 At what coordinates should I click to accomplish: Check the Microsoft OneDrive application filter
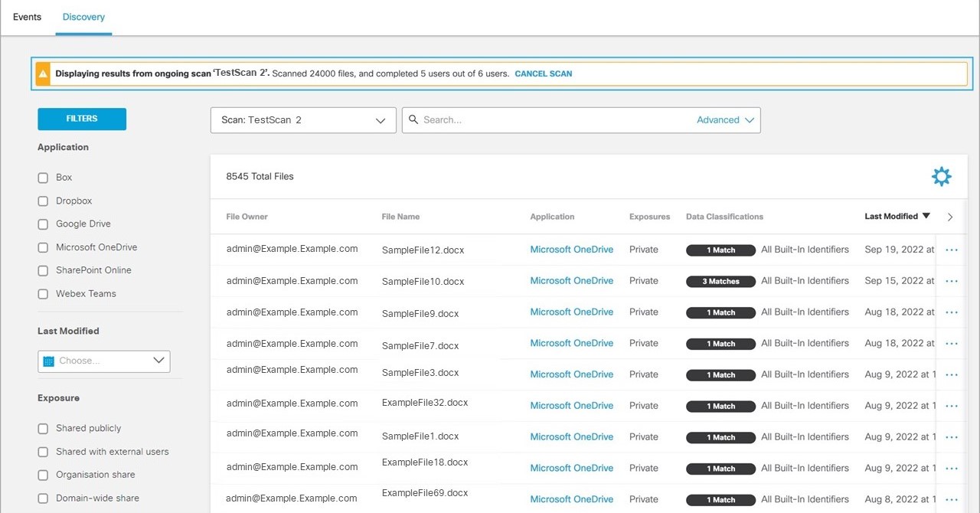(x=43, y=248)
